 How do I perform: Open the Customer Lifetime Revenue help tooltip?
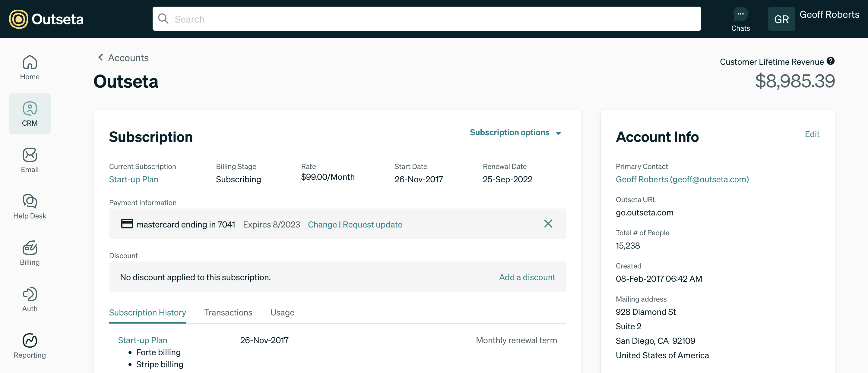tap(831, 61)
